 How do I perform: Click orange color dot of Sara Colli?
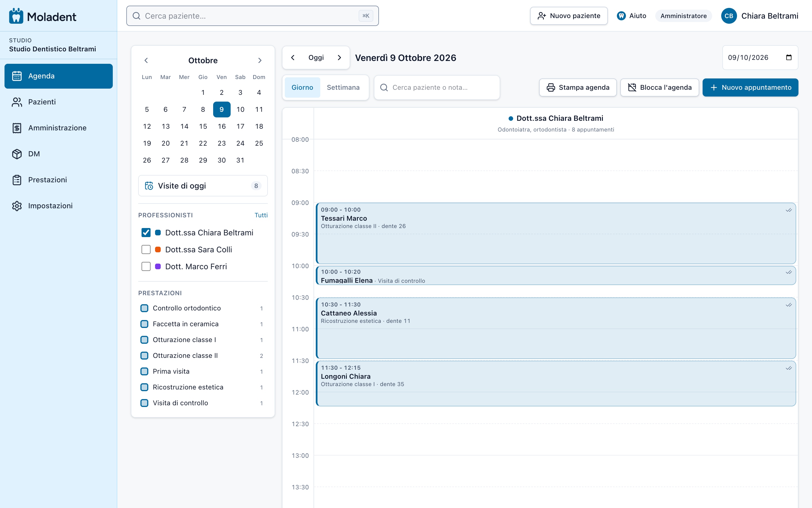158,250
